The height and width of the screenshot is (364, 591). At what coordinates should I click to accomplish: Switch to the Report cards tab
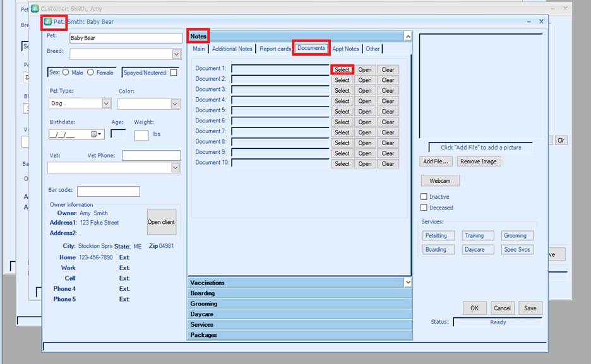pyautogui.click(x=275, y=49)
